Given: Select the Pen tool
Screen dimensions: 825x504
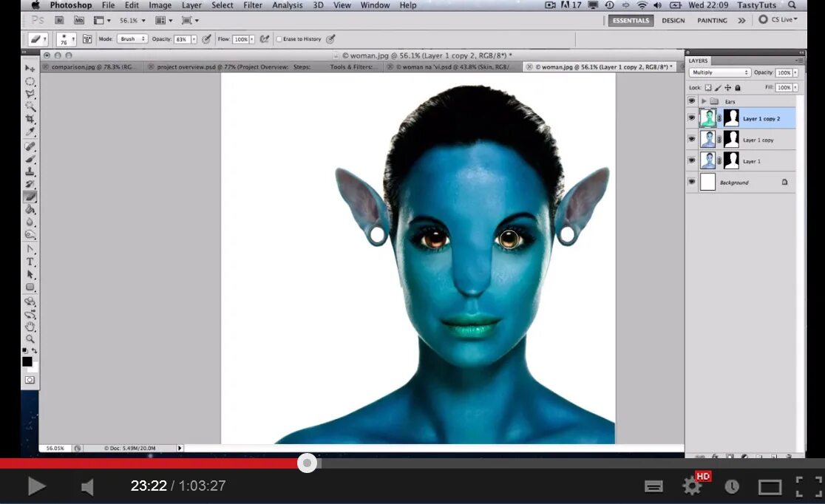Looking at the screenshot, I should pyautogui.click(x=30, y=249).
